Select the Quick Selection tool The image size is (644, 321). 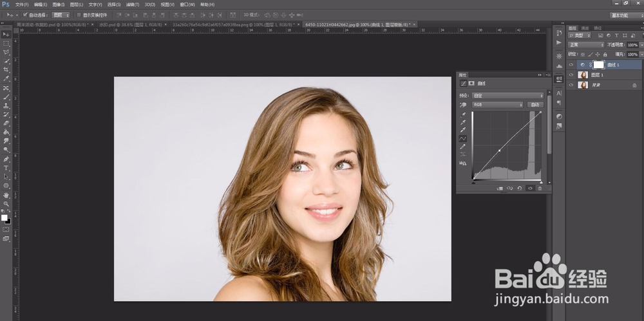(6, 61)
